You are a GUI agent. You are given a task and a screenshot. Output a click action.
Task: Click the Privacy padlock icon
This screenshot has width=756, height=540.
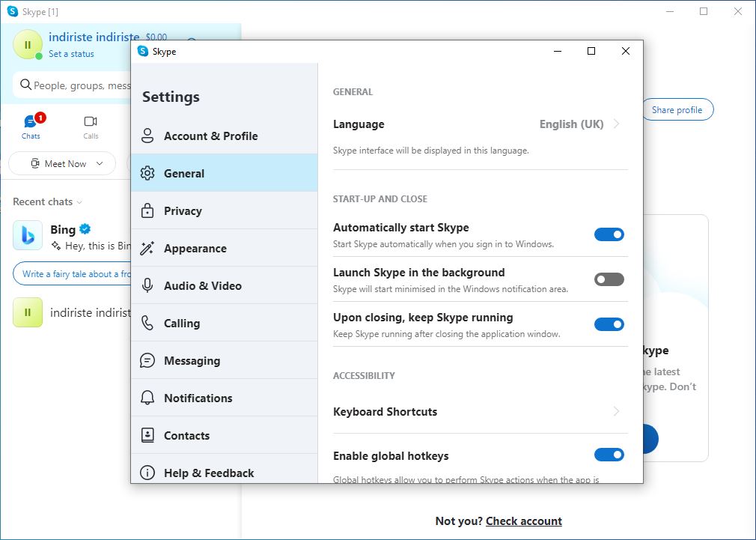click(x=147, y=210)
